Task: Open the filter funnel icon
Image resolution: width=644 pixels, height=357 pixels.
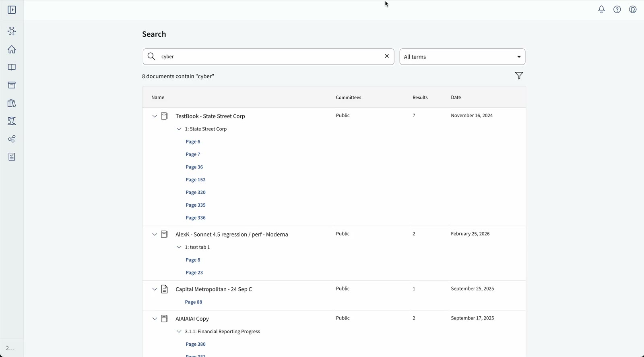Action: coord(519,76)
